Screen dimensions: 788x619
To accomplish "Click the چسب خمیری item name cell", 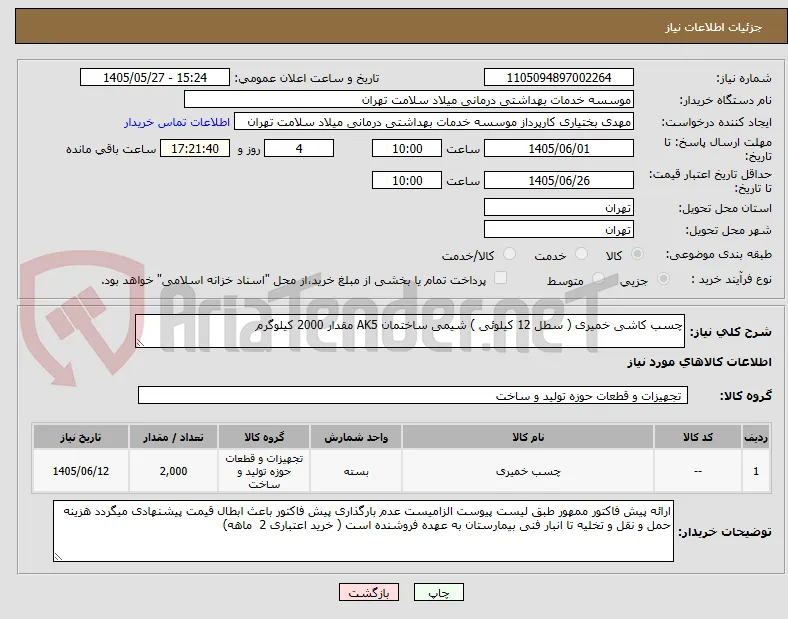I will coord(528,471).
